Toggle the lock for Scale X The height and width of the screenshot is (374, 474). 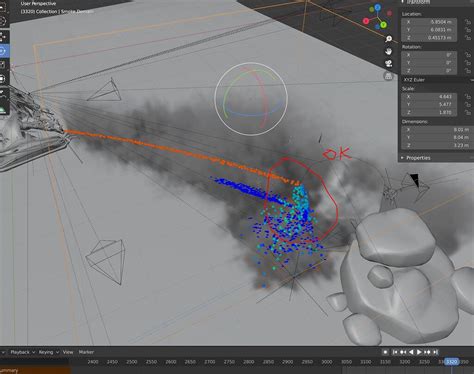pyautogui.click(x=468, y=97)
